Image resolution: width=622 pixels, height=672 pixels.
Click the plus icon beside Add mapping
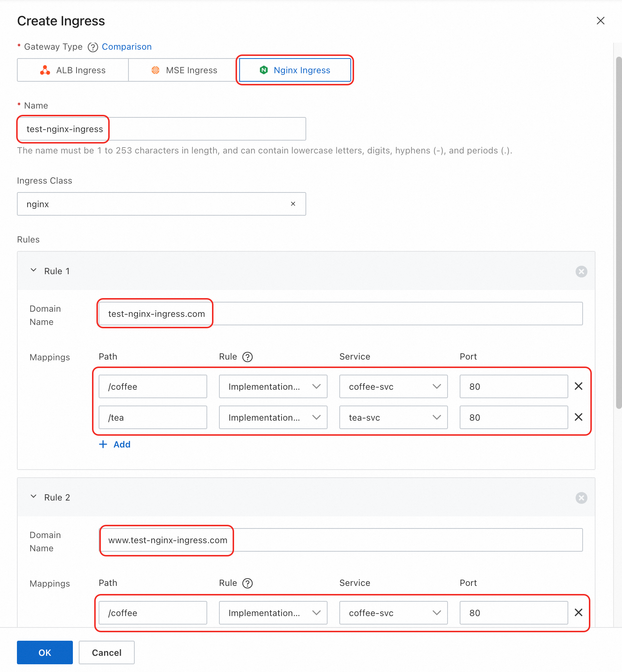[x=103, y=445]
